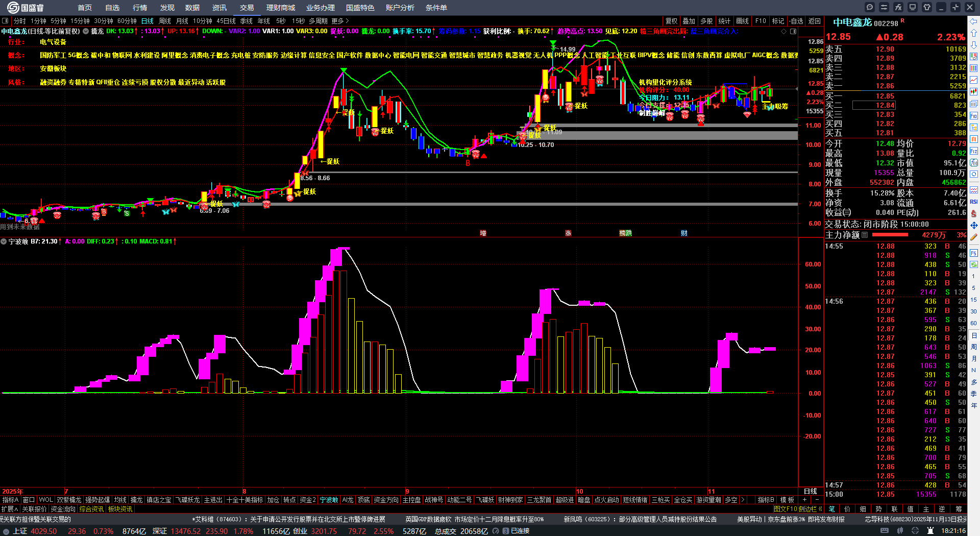Select the 宁波敢 indicator tab
The image size is (980, 536).
[329, 500]
